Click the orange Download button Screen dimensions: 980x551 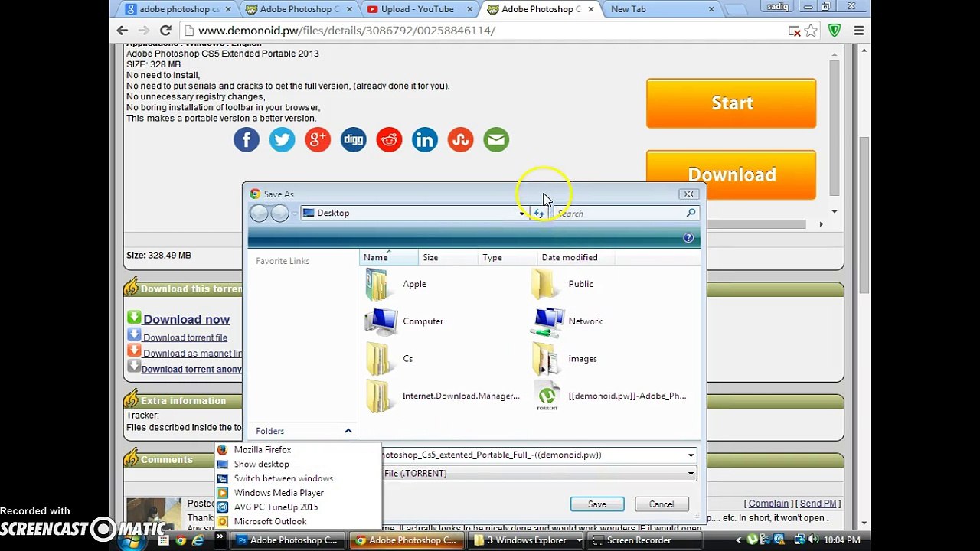tap(731, 174)
